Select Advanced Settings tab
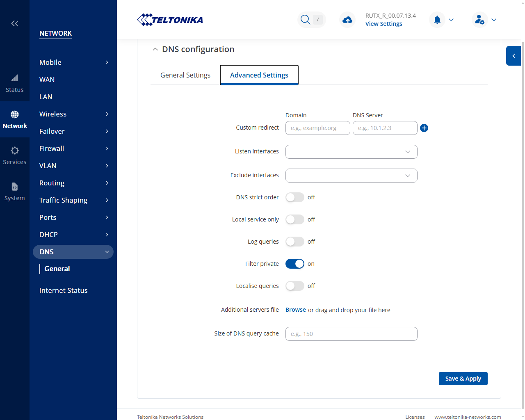This screenshot has width=525, height=420. (259, 75)
